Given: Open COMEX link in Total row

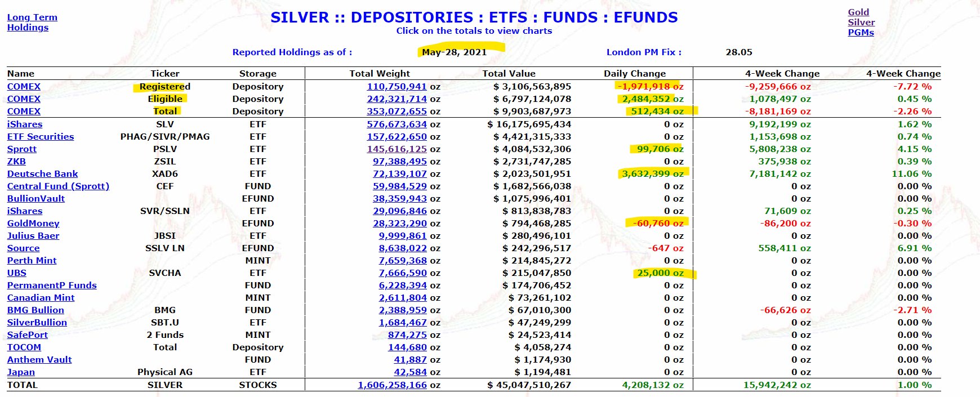Looking at the screenshot, I should [24, 111].
